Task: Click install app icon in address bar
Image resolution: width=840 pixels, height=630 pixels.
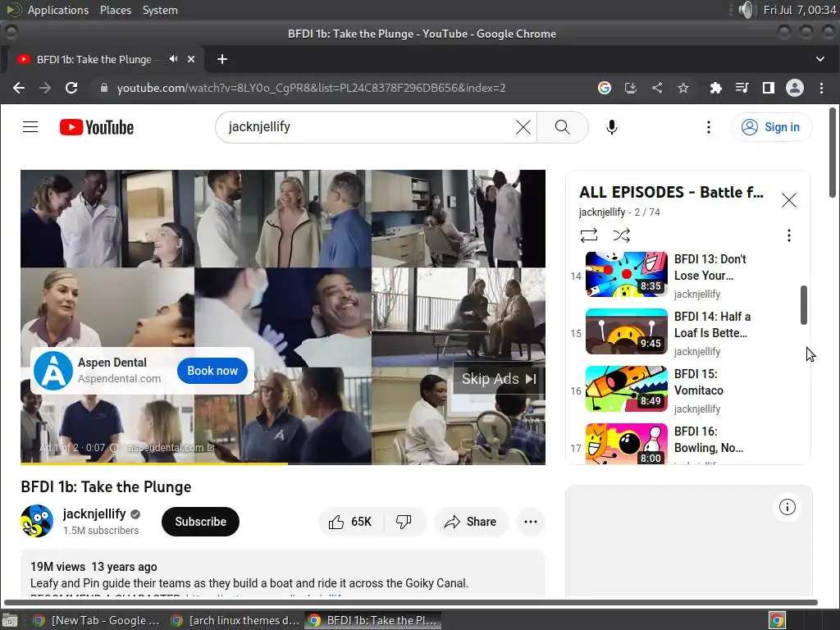Action: click(631, 88)
